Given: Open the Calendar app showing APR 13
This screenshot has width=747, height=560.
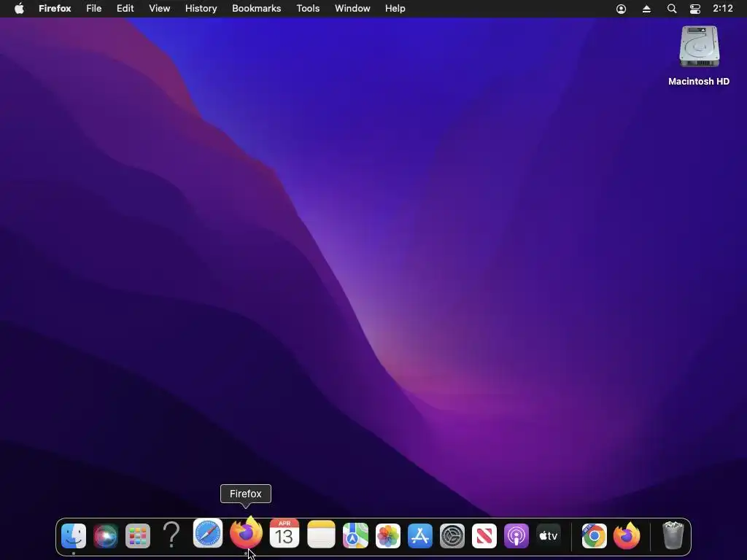Looking at the screenshot, I should (285, 533).
